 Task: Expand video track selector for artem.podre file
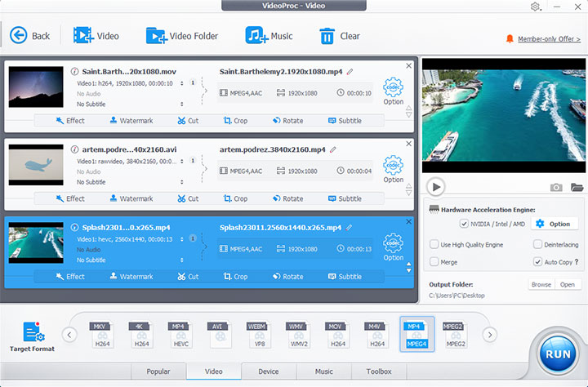pyautogui.click(x=182, y=162)
